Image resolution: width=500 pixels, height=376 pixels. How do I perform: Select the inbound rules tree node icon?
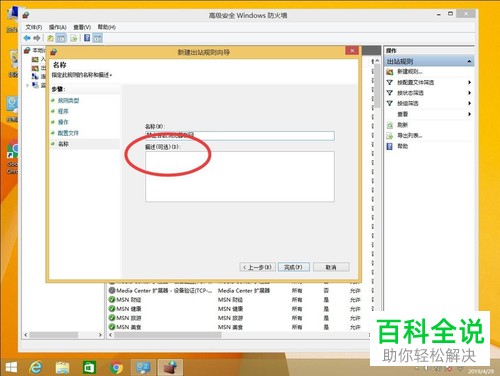coord(35,59)
